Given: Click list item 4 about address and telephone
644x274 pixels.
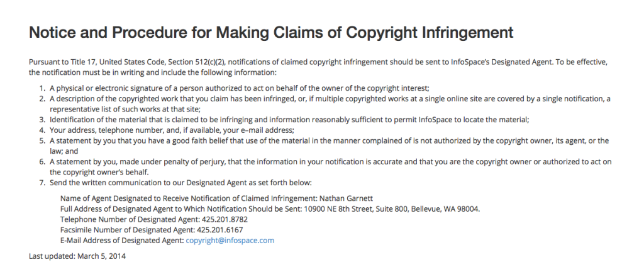Looking at the screenshot, I should point(172,130).
